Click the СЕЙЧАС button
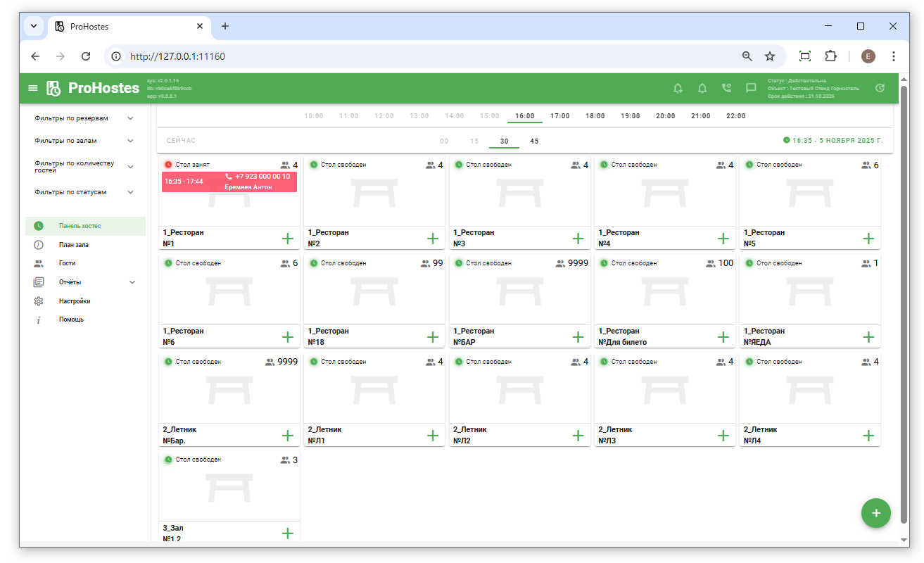Viewport: 924px width, 563px height. 182,141
